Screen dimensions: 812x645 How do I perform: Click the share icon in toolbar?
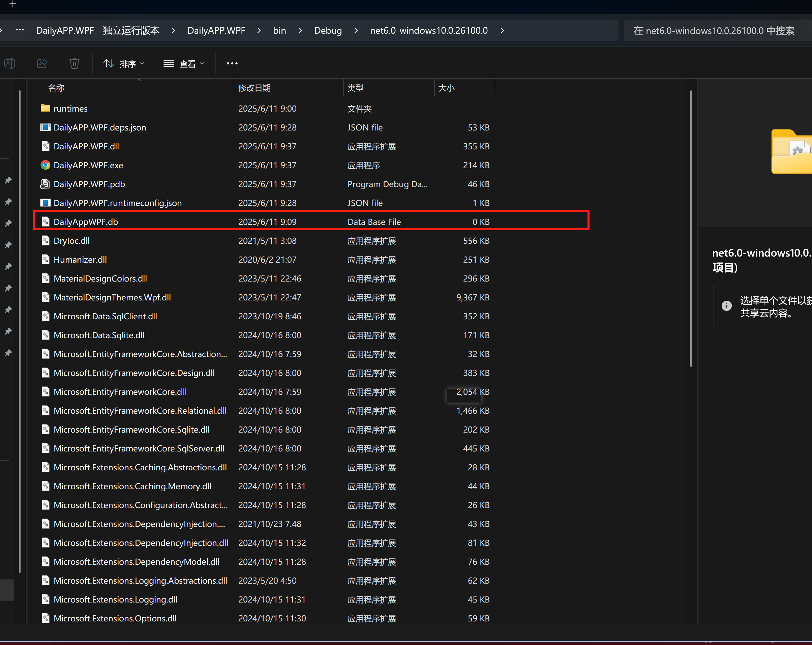point(42,63)
